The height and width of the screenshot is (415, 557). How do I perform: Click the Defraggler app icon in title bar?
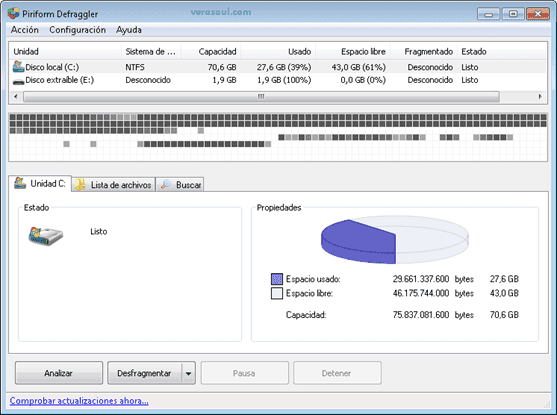point(13,13)
